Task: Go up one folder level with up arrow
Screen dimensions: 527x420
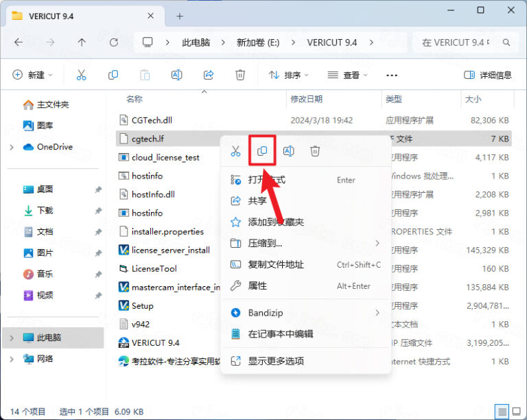Action: (x=82, y=43)
